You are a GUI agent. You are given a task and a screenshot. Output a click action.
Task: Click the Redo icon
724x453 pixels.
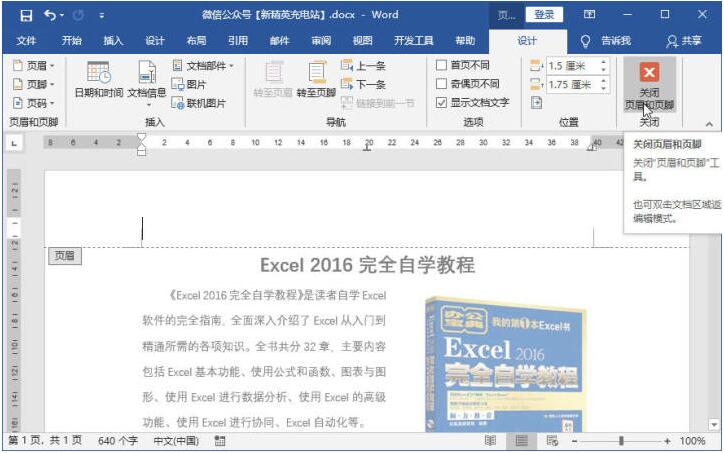(78, 15)
